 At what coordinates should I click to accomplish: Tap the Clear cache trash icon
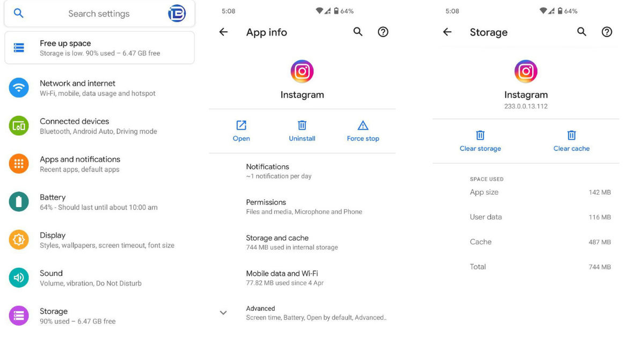point(572,135)
